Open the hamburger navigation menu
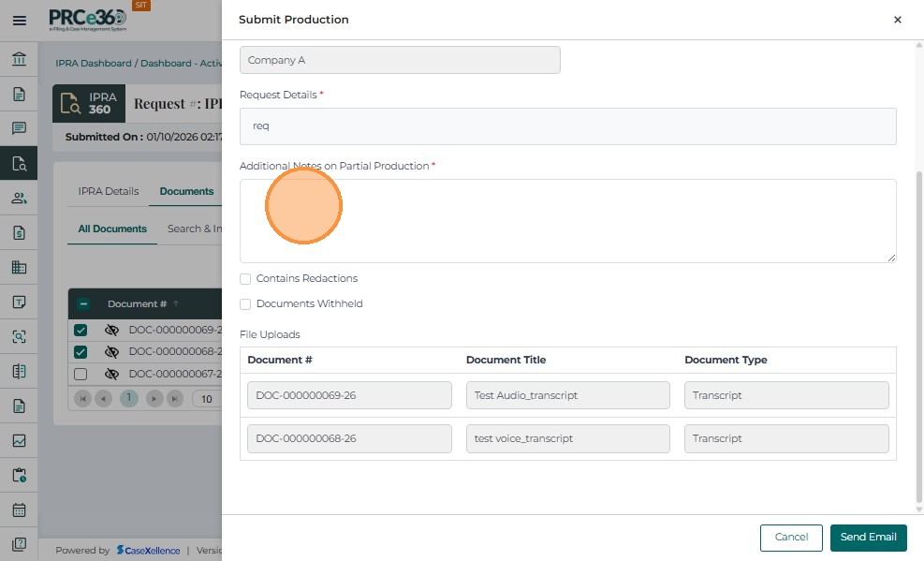924x561 pixels. click(x=19, y=20)
